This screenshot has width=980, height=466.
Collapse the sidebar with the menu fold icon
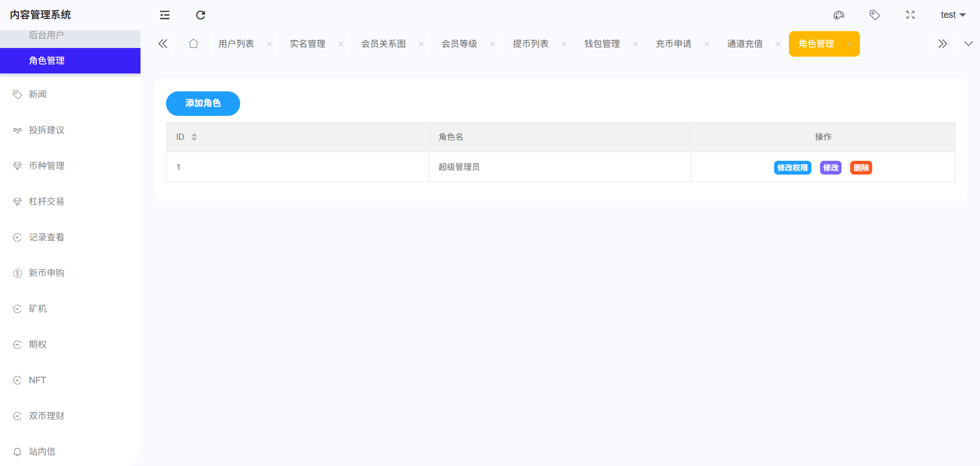click(x=165, y=15)
